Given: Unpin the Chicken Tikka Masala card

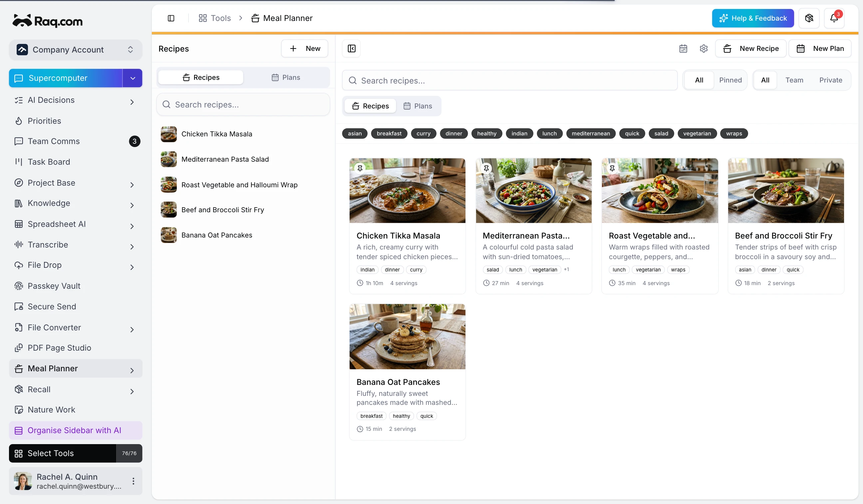Looking at the screenshot, I should click(360, 168).
